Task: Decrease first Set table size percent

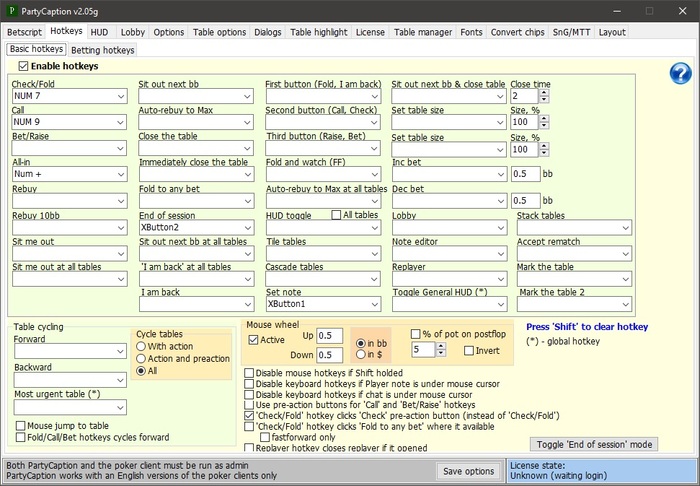Action: pos(544,126)
